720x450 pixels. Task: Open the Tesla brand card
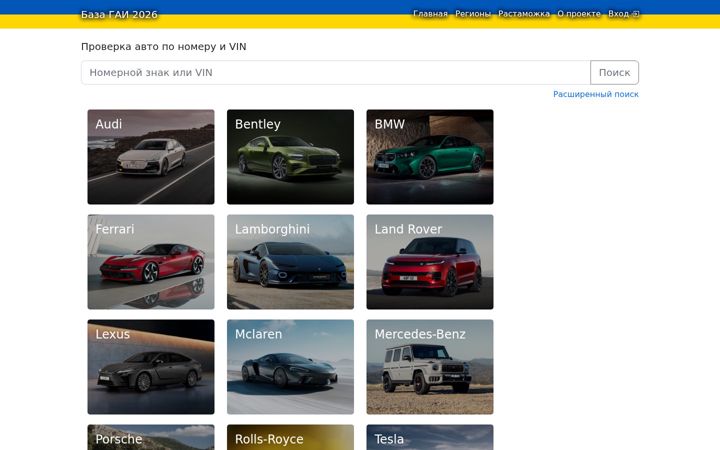click(430, 437)
